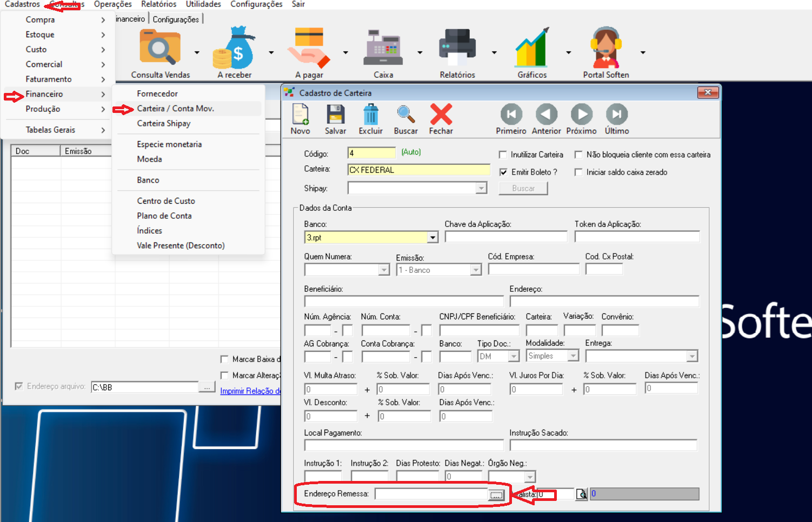
Task: Expand the arrow next to Portal Soften
Action: click(x=643, y=52)
